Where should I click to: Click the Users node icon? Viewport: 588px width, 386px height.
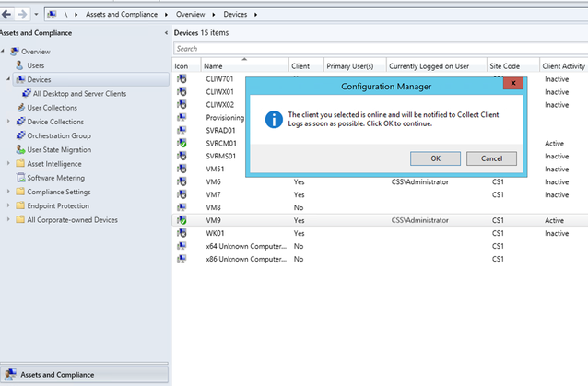coord(20,65)
